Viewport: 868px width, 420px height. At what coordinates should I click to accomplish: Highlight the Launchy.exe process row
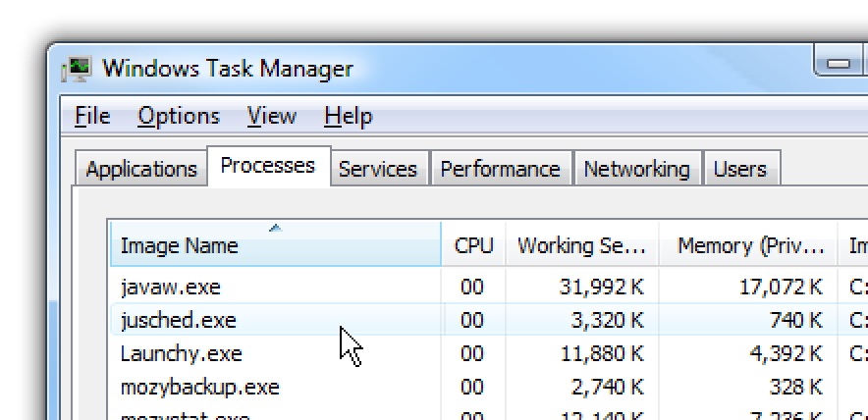[181, 353]
